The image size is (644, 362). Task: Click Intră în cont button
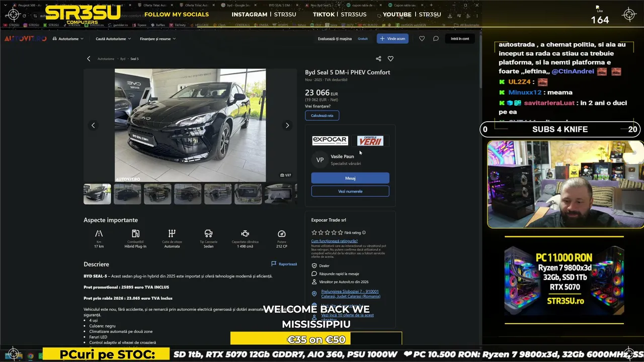pyautogui.click(x=460, y=39)
